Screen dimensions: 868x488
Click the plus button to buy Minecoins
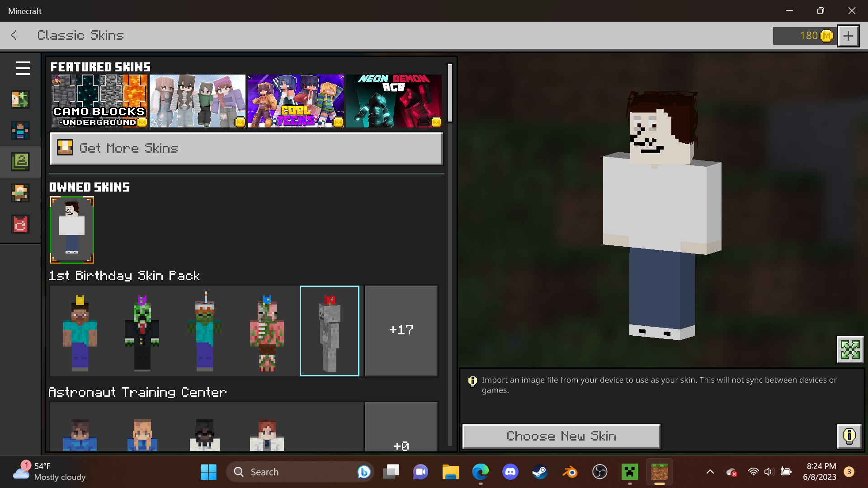tap(848, 36)
